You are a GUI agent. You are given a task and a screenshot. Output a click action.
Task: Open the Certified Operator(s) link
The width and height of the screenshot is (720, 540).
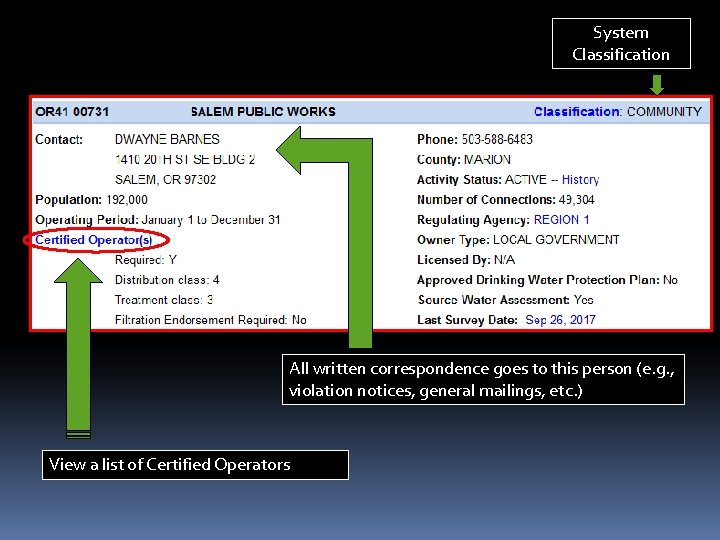coord(94,240)
